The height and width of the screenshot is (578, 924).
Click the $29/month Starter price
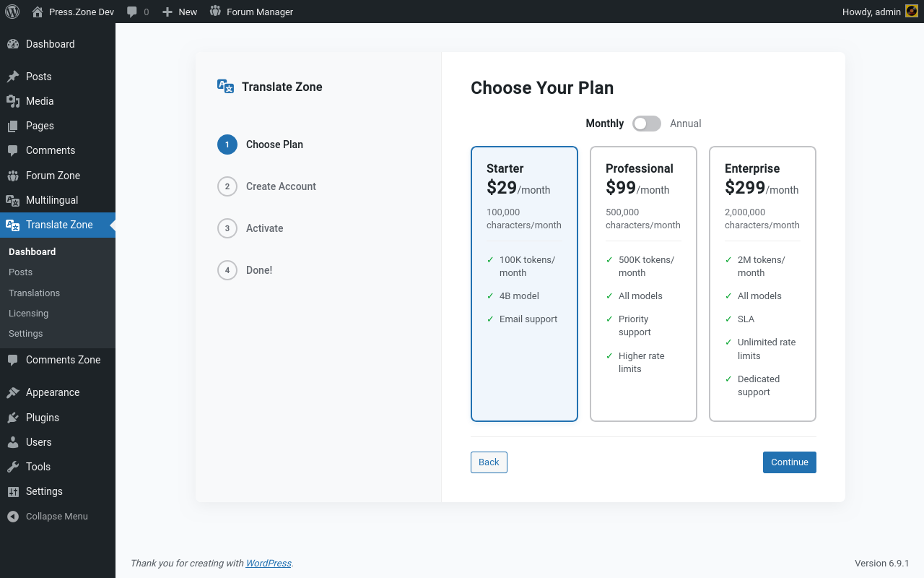coord(518,188)
